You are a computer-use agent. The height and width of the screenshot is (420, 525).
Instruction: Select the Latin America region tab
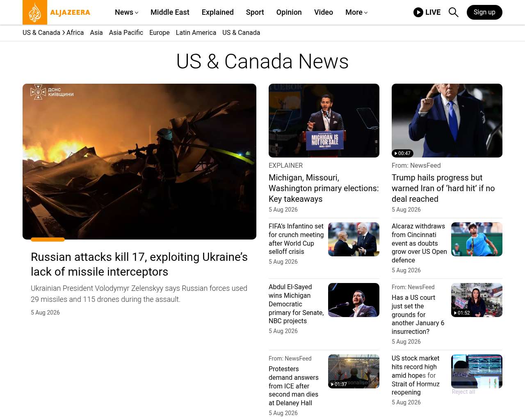[x=196, y=33]
